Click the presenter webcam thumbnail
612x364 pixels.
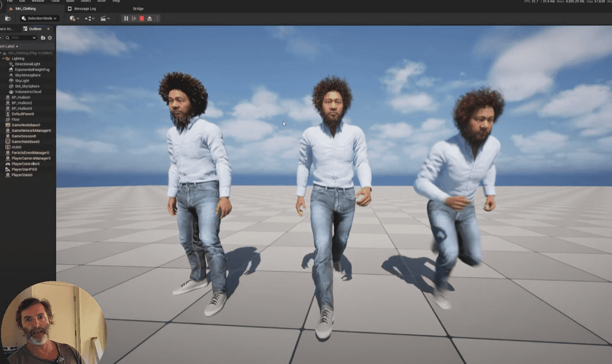point(53,323)
